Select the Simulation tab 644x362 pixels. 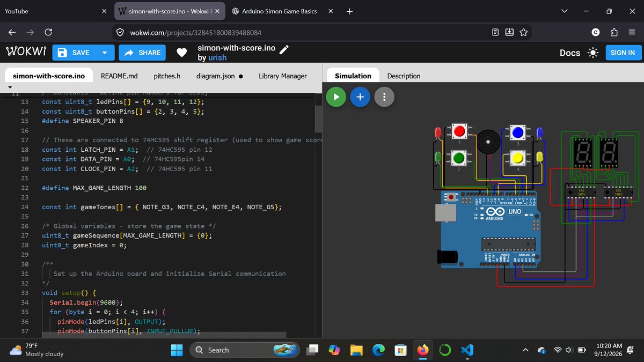click(x=353, y=76)
